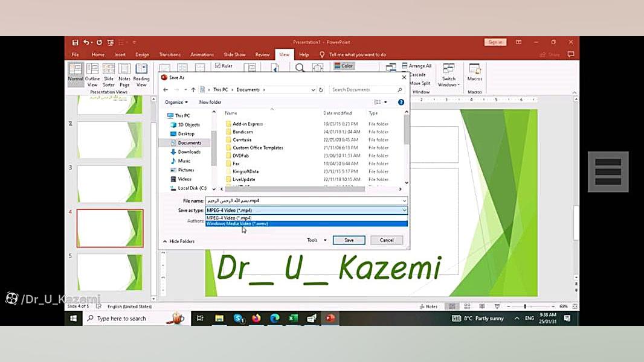Change the file list view layout icon
644x362 pixels.
378,102
